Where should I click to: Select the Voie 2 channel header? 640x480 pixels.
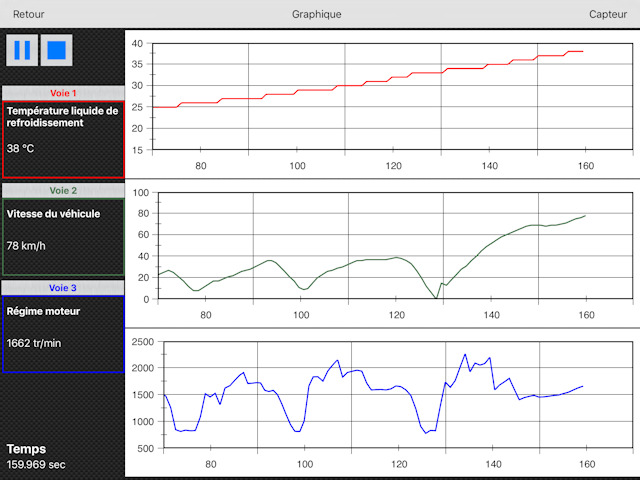tap(63, 190)
